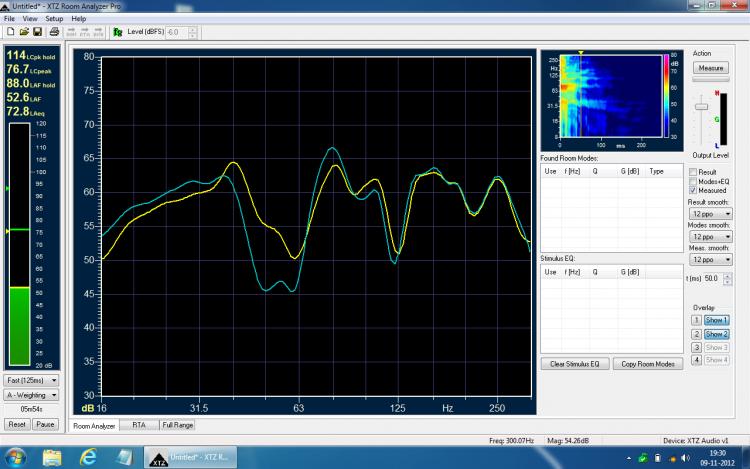The width and height of the screenshot is (750, 469).
Task: Open the Result smooth dropdown
Action: (710, 214)
